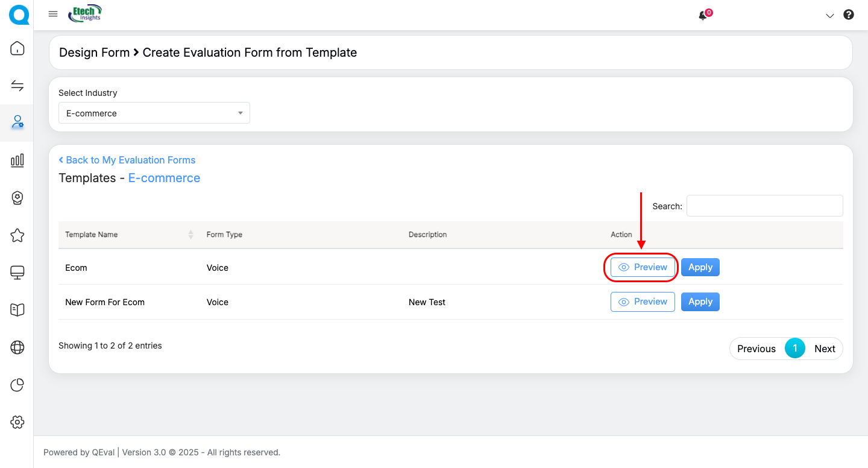The height and width of the screenshot is (468, 868).
Task: Preview the New Form For Ecom template
Action: click(643, 302)
